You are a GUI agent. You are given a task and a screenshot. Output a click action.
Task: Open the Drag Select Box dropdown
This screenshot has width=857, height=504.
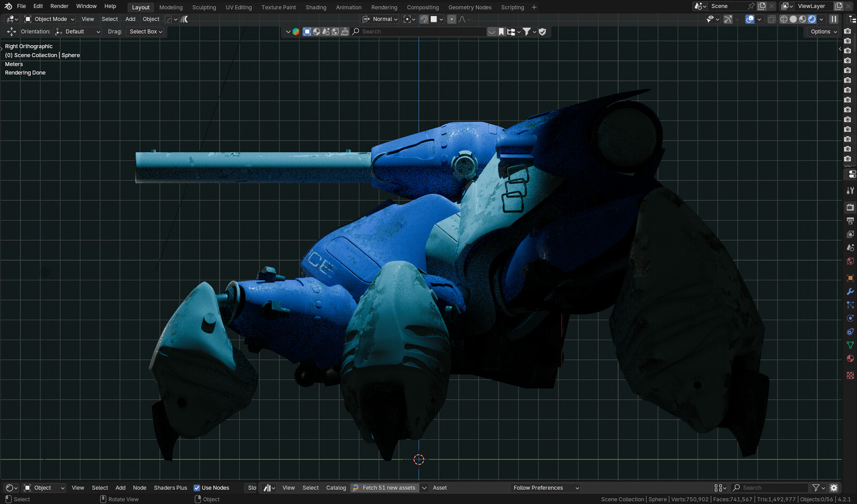click(146, 32)
